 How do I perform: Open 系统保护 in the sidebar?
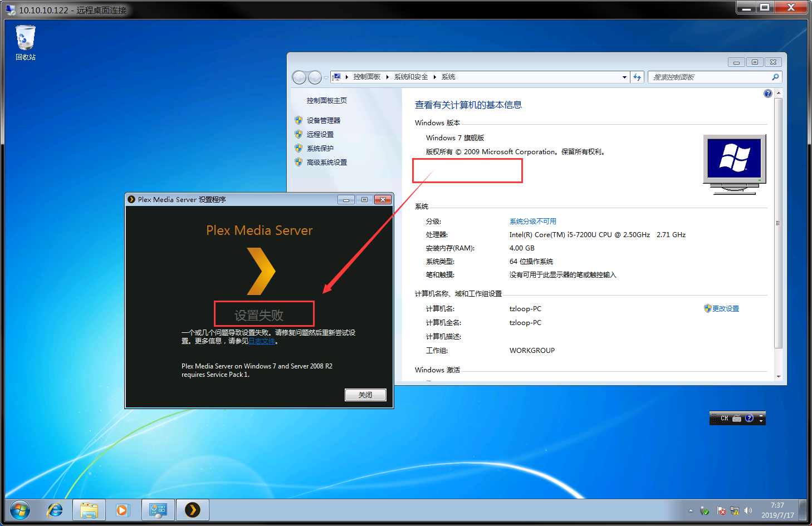320,148
